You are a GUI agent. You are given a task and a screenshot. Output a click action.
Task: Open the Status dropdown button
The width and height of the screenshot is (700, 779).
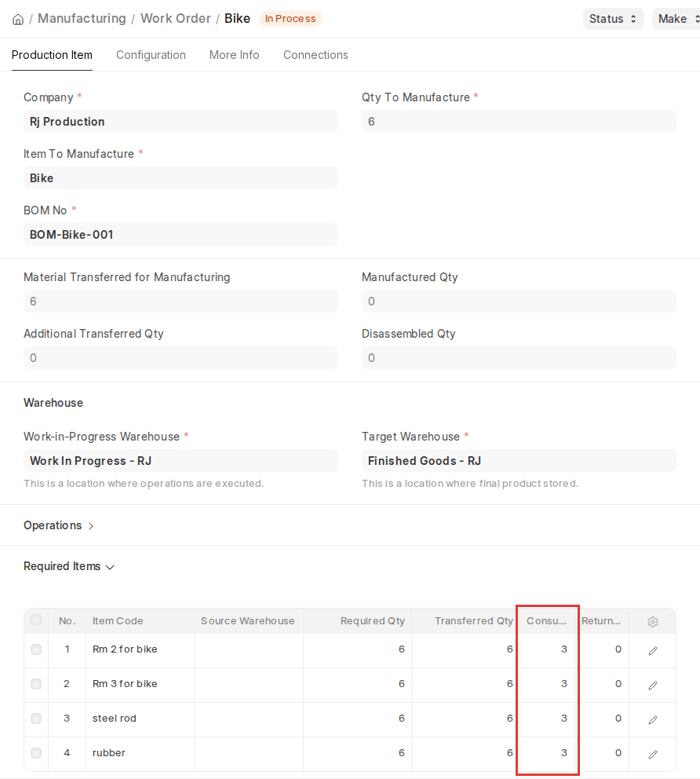(x=613, y=19)
